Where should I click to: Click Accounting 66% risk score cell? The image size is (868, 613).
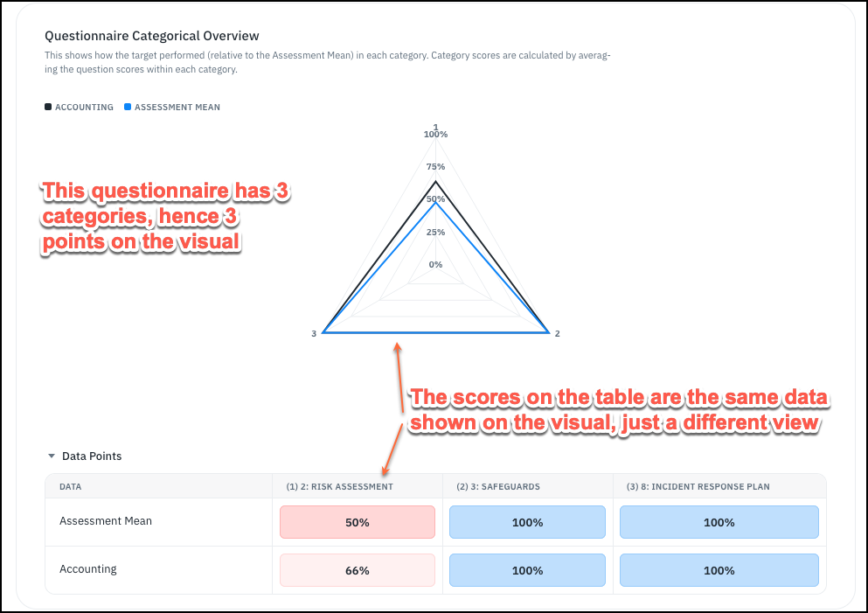point(357,570)
